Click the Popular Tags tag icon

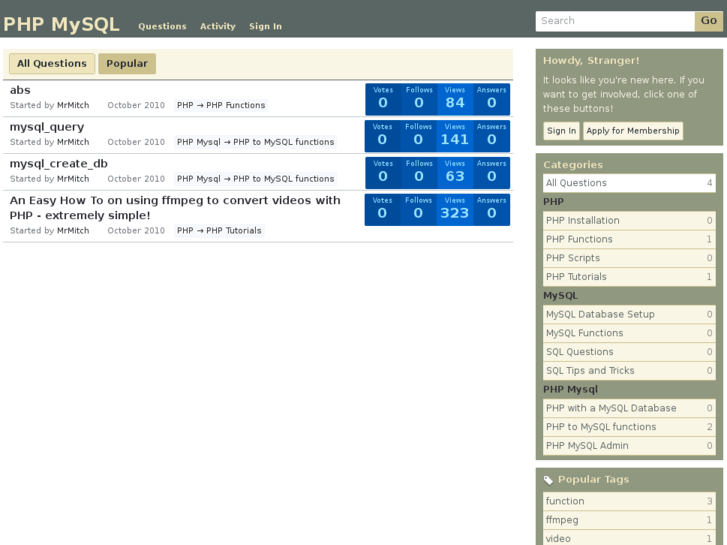click(x=548, y=480)
